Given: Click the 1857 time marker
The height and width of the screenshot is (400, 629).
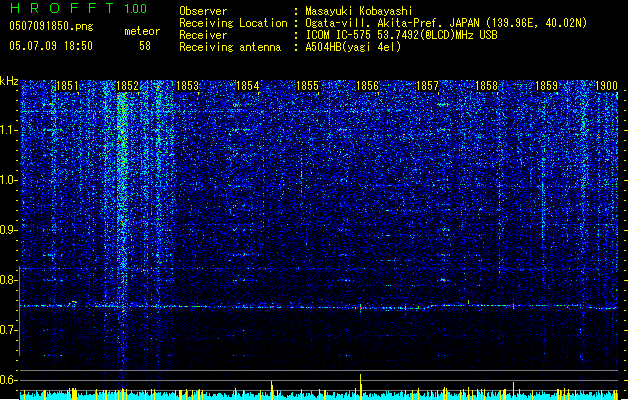Looking at the screenshot, I should click(x=427, y=86).
